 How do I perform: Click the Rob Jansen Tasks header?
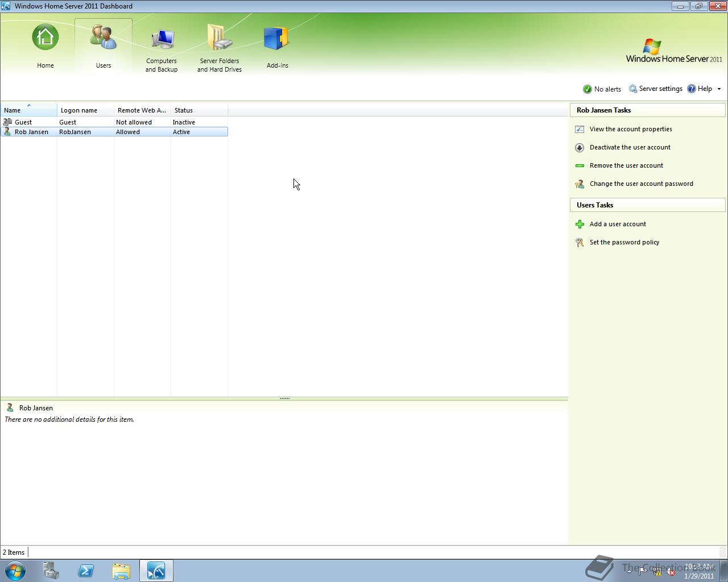pyautogui.click(x=648, y=110)
